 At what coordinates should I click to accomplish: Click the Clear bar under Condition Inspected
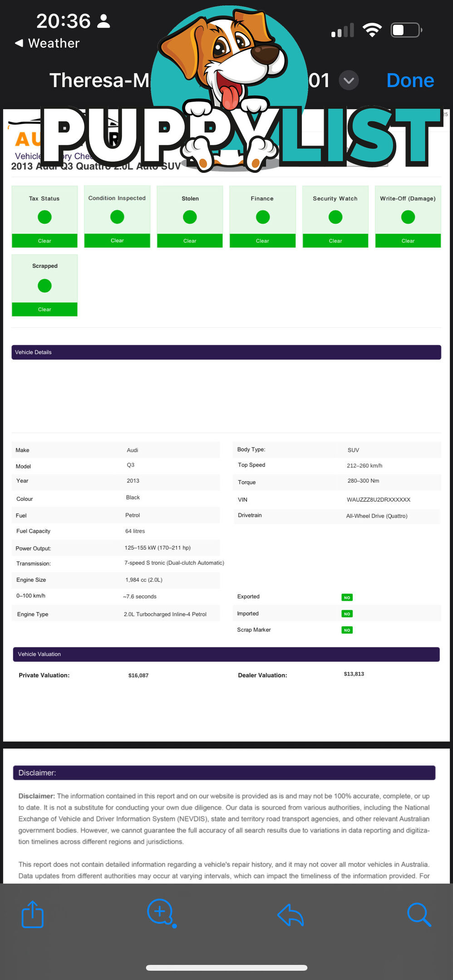click(x=117, y=240)
